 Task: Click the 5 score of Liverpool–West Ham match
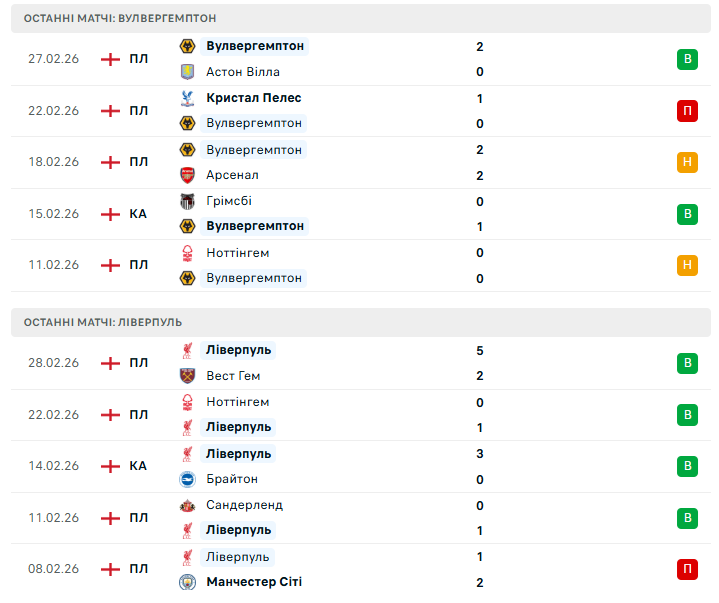point(480,350)
